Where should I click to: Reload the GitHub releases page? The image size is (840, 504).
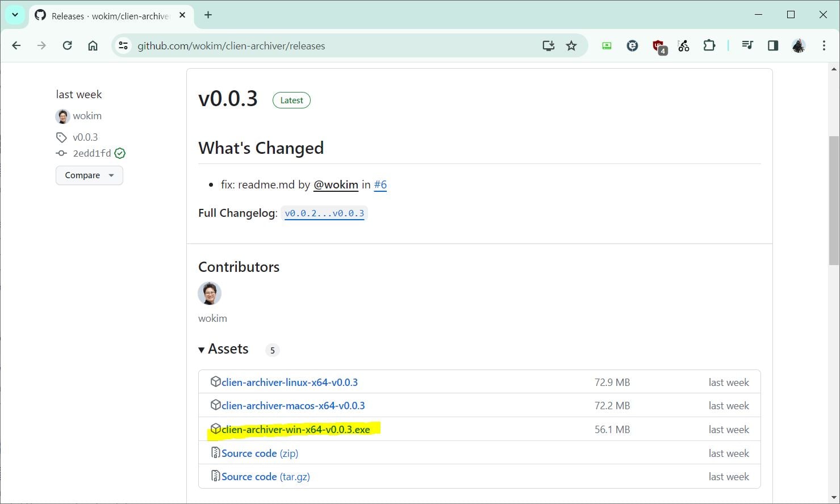67,45
